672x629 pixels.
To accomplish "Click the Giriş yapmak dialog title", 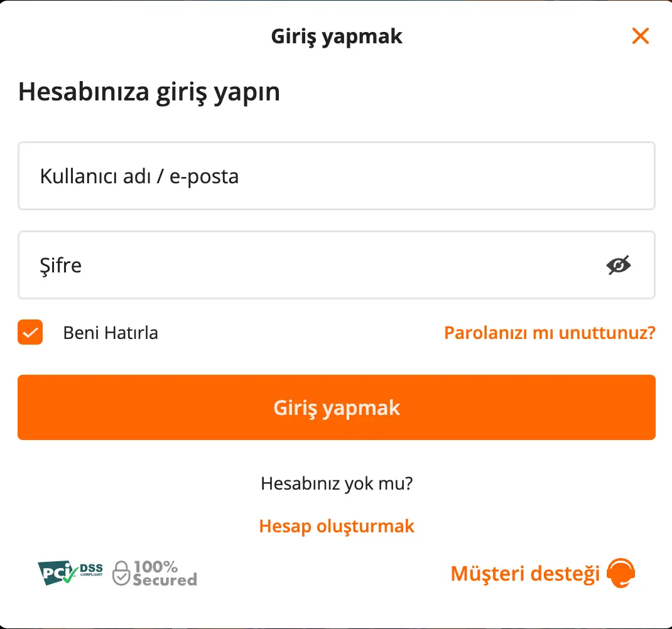I will 337,36.
